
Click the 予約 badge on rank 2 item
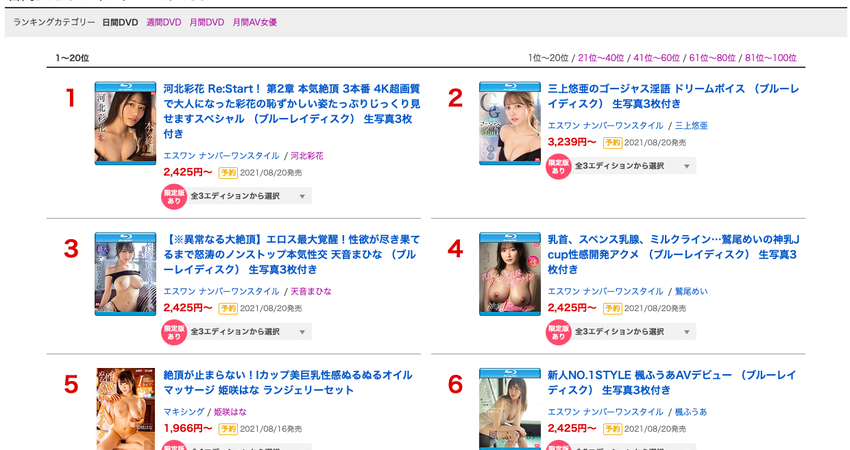point(612,142)
